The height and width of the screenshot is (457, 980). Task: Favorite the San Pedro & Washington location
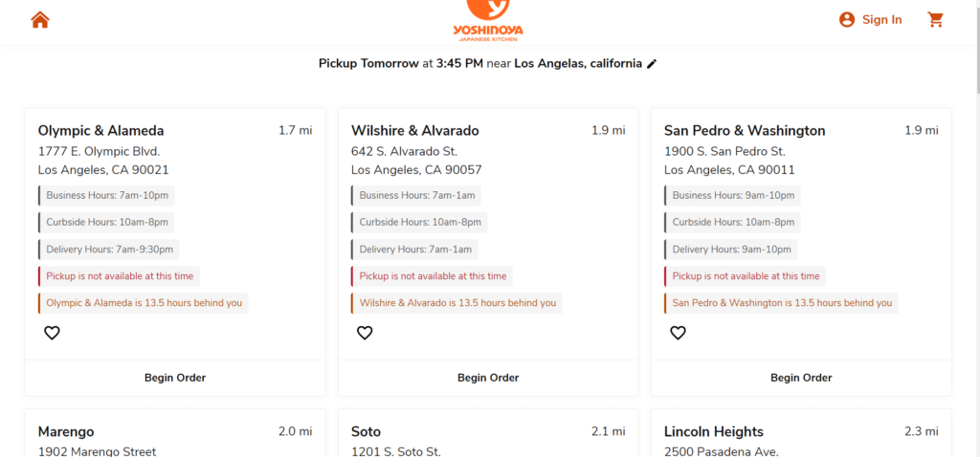tap(678, 333)
